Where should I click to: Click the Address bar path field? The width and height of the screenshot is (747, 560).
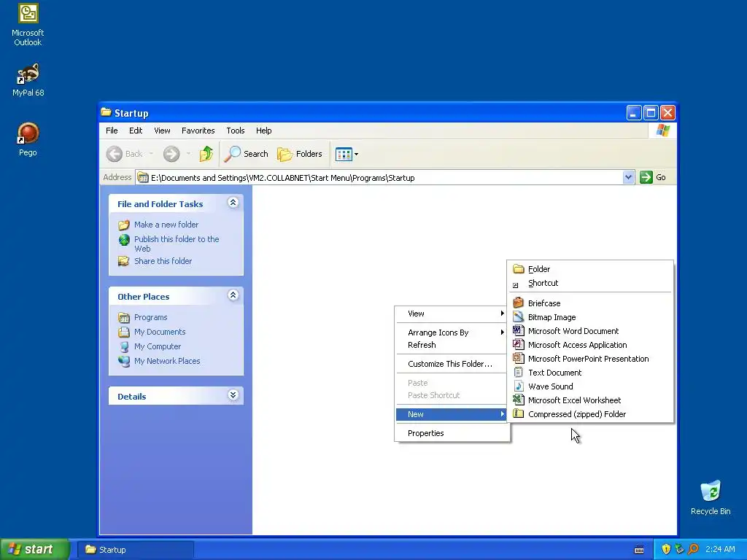tap(379, 178)
